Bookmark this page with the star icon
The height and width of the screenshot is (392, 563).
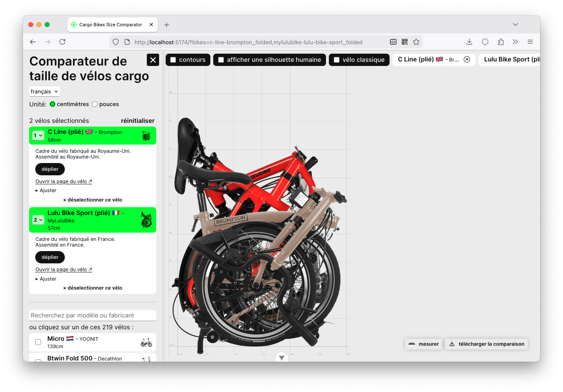coord(416,42)
